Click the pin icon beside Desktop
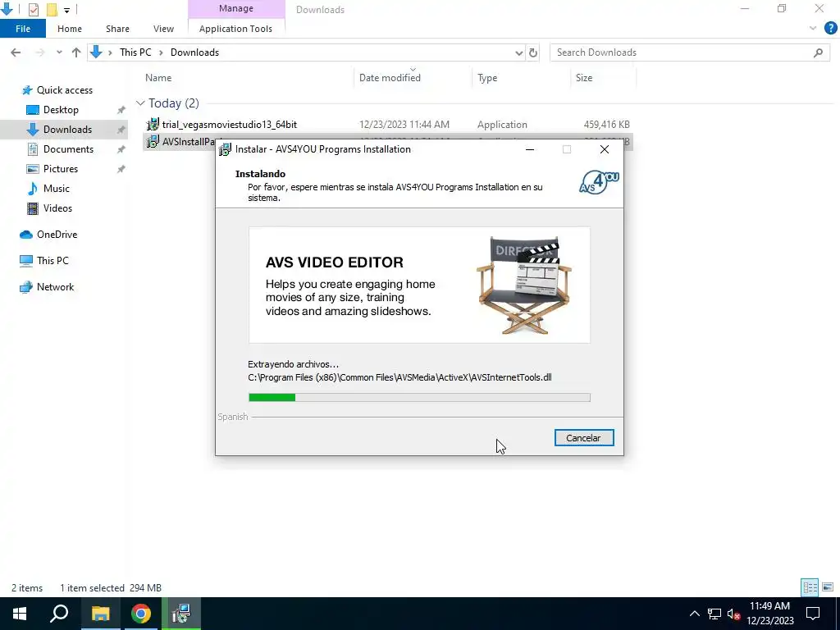Viewport: 840px width, 630px height. click(121, 110)
